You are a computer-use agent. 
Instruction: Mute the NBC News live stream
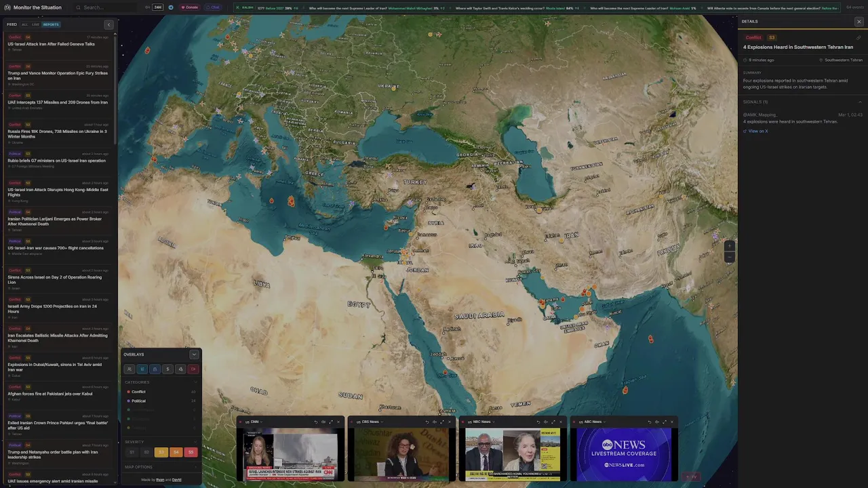(546, 422)
